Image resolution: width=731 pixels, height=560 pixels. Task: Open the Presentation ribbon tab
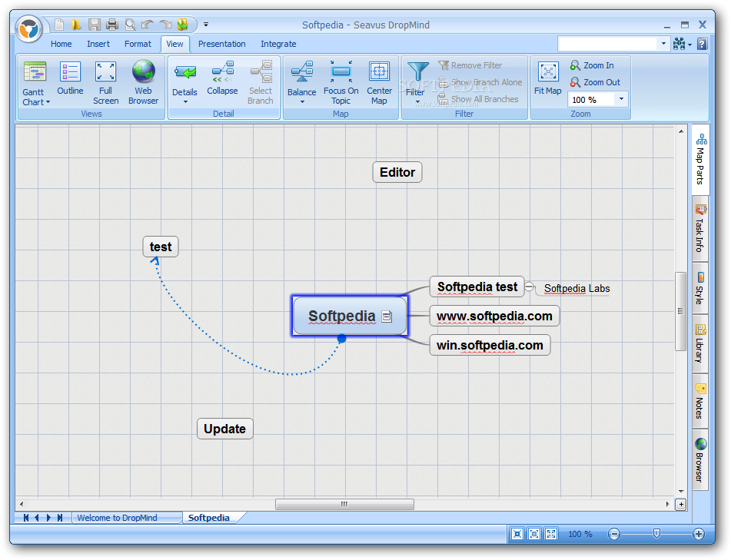(221, 44)
